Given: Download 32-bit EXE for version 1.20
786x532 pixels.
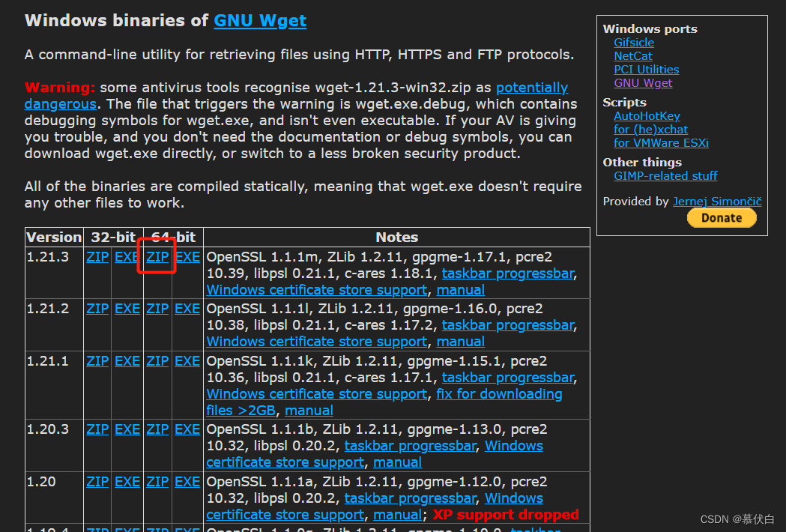Looking at the screenshot, I should click(x=127, y=482).
